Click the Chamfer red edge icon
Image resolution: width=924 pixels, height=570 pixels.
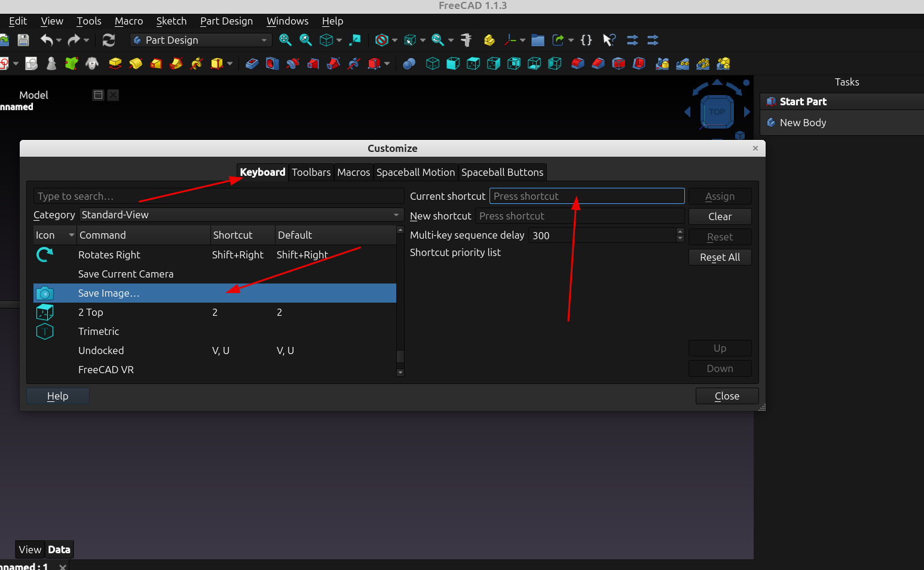(598, 63)
